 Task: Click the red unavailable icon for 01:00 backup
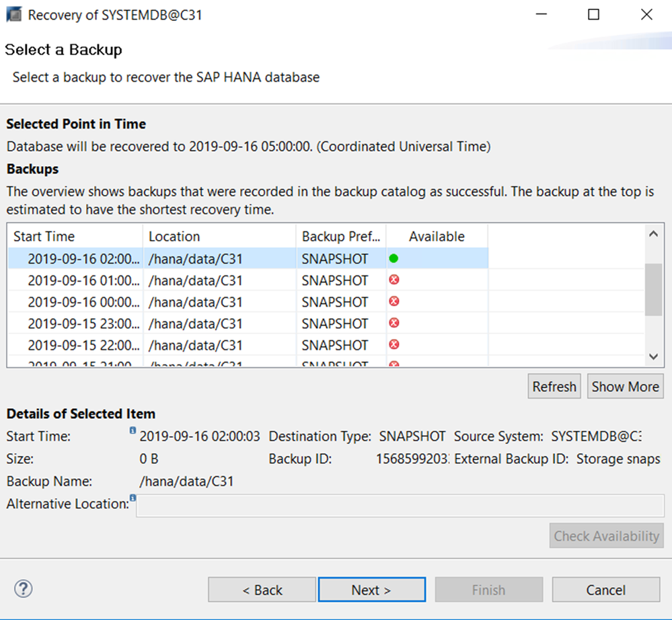point(394,280)
